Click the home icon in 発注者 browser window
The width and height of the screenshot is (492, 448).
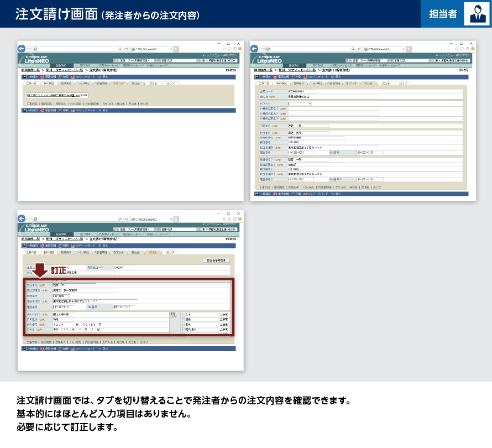click(x=456, y=49)
